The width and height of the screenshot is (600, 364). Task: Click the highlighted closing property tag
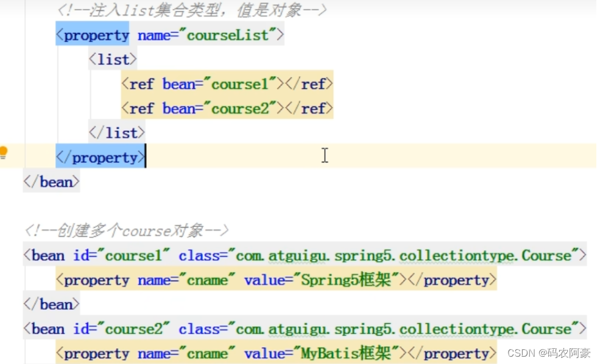(101, 158)
